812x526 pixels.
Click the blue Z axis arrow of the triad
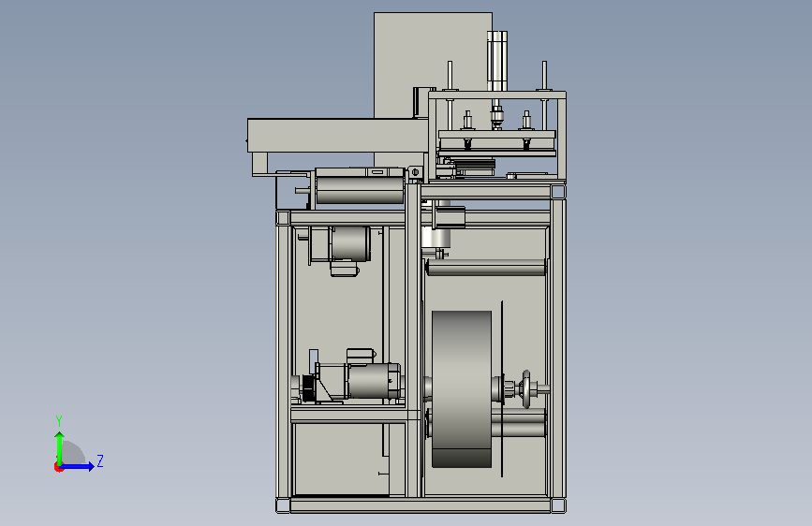tap(79, 466)
